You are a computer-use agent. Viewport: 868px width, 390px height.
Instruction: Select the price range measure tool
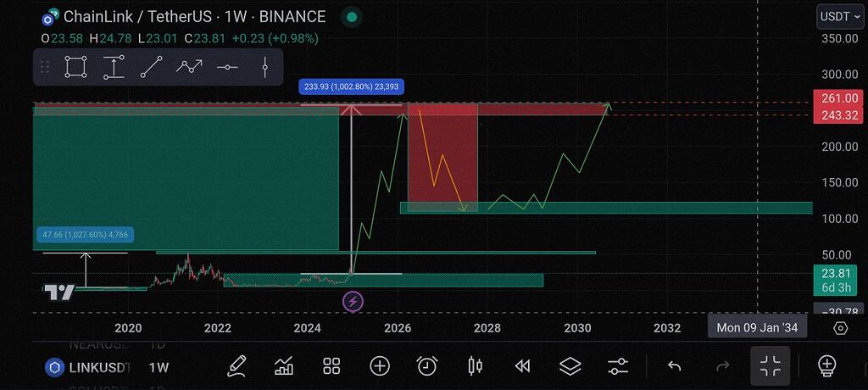point(114,67)
